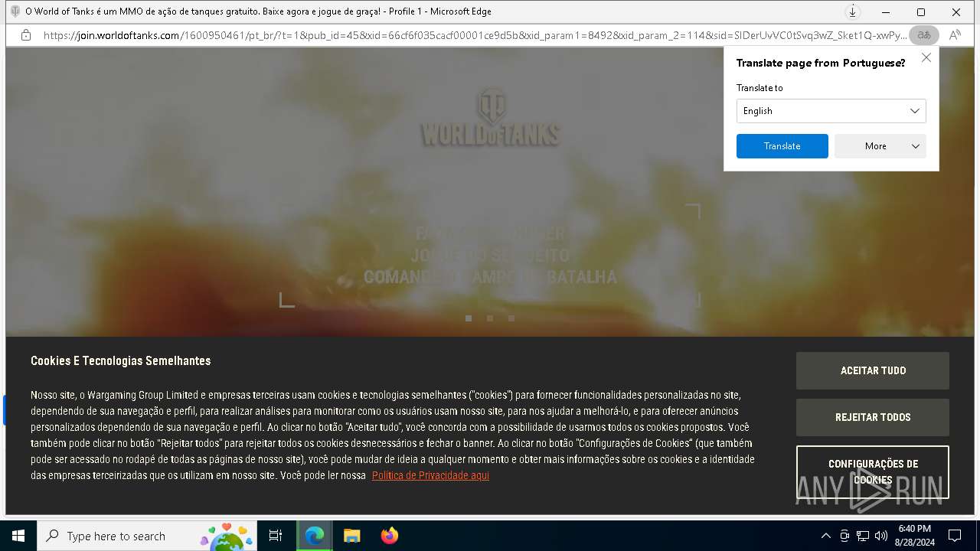This screenshot has height=551, width=980.
Task: Open the notification center icon
Action: click(x=955, y=536)
